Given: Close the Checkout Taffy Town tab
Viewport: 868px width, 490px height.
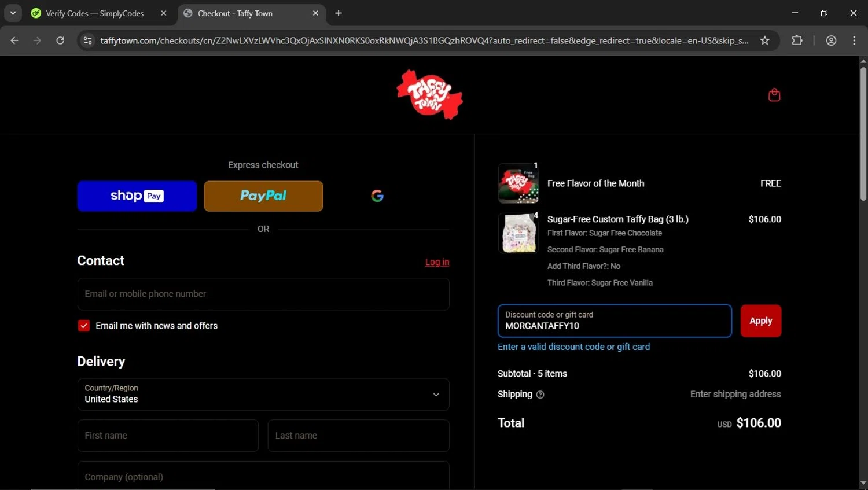Looking at the screenshot, I should coord(315,13).
